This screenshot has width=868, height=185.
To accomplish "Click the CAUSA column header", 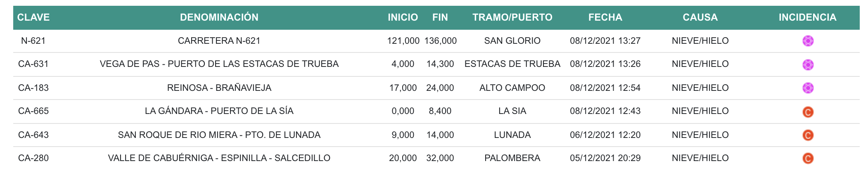I will [x=700, y=17].
